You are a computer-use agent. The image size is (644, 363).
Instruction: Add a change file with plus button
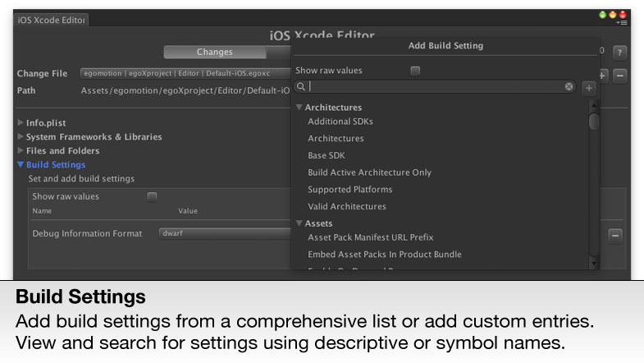point(603,76)
